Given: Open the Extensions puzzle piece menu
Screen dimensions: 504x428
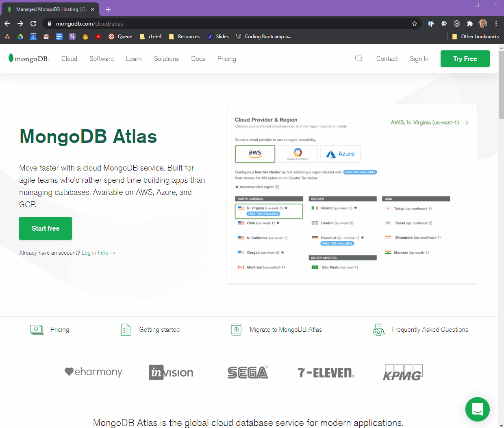Looking at the screenshot, I should coord(470,24).
